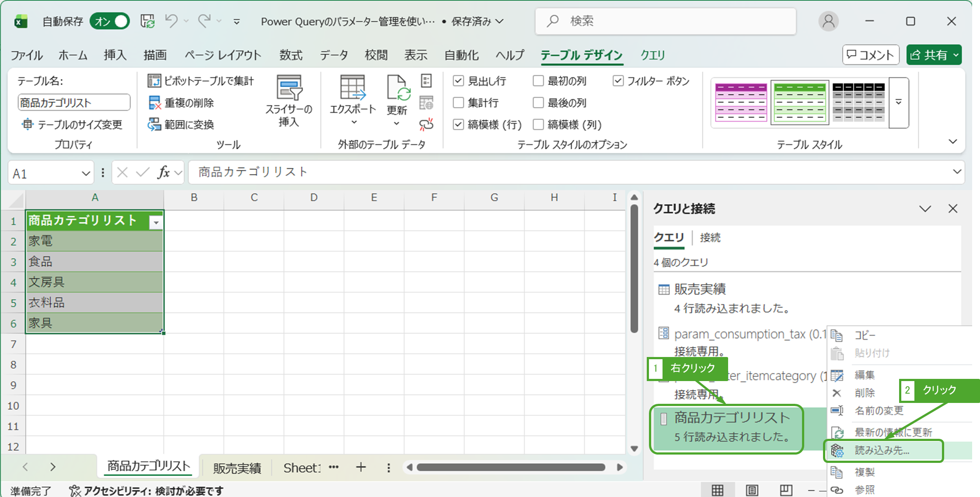Click the 重複の削除 icon
Image resolution: width=980 pixels, height=497 pixels.
154,103
